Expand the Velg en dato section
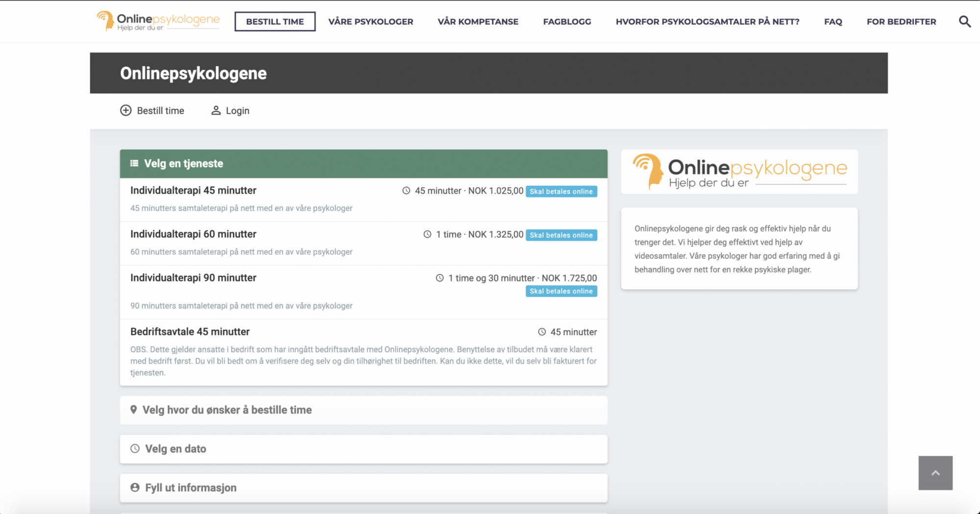This screenshot has width=980, height=514. (x=364, y=449)
